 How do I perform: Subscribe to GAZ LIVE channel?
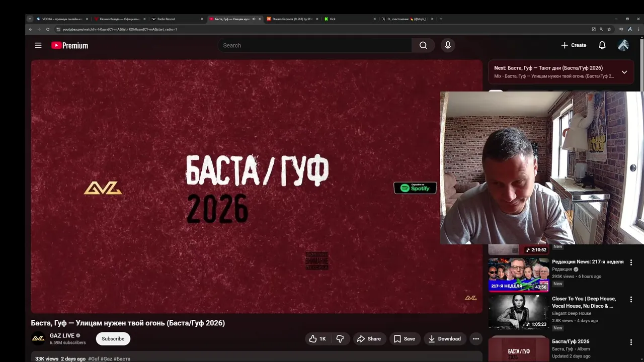[x=113, y=339]
